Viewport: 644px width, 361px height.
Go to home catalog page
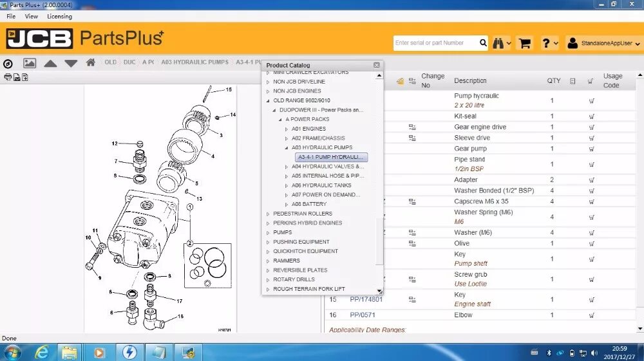[x=91, y=62]
